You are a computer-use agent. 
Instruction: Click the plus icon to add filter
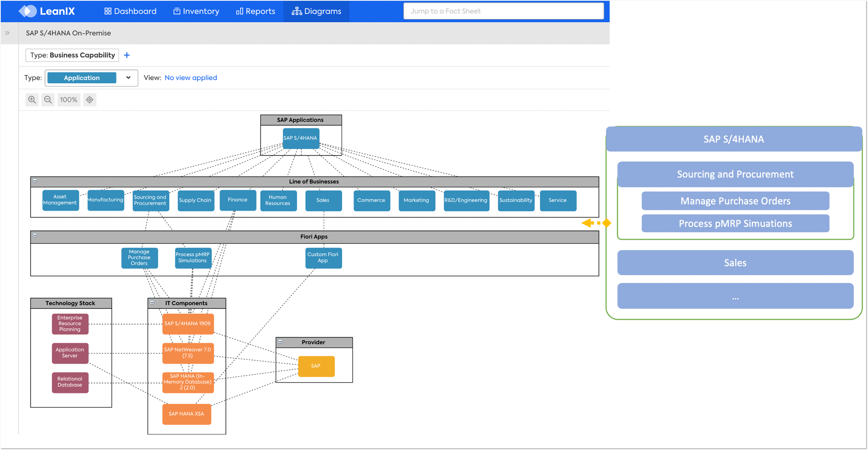[127, 55]
